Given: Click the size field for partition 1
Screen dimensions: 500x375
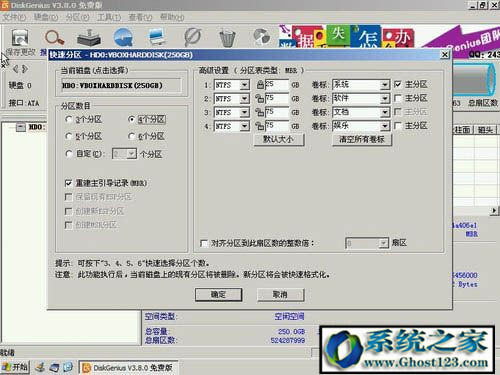Looking at the screenshot, I should tap(277, 85).
